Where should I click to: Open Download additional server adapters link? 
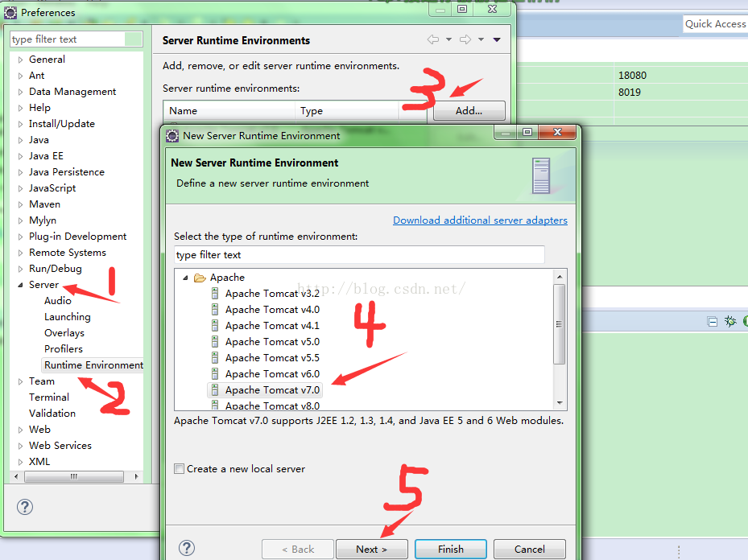point(480,220)
